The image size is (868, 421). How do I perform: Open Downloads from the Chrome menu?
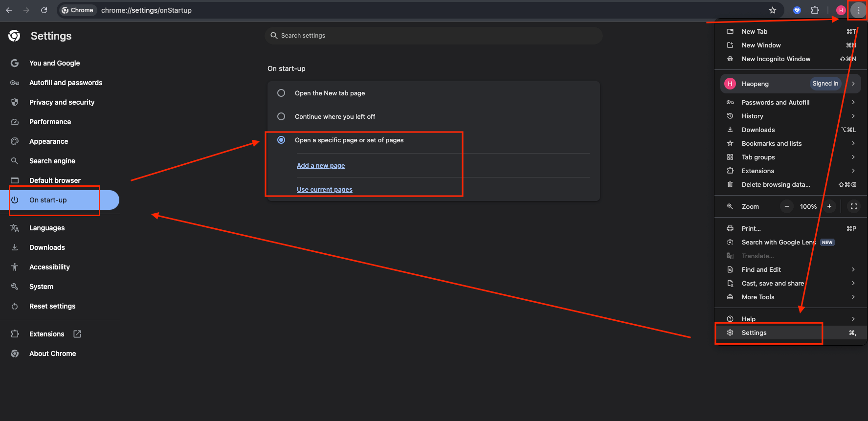[790, 130]
